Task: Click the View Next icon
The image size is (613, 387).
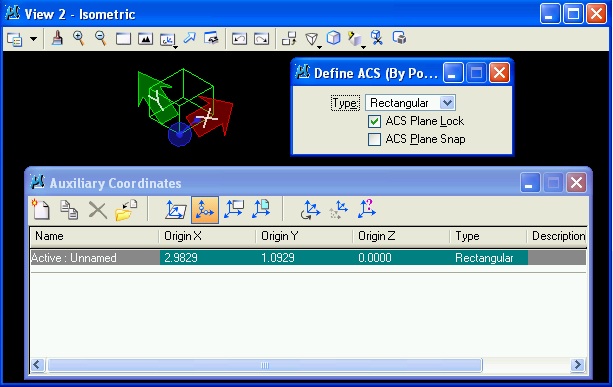Action: pyautogui.click(x=261, y=39)
